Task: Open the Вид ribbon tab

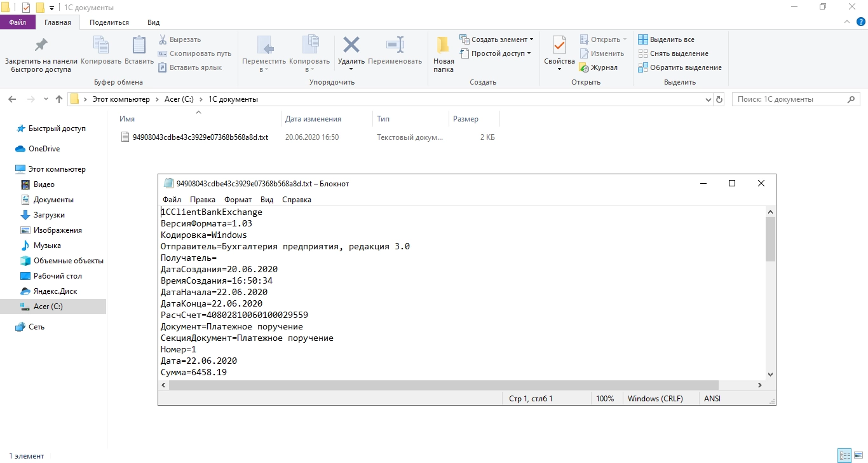Action: 153,22
